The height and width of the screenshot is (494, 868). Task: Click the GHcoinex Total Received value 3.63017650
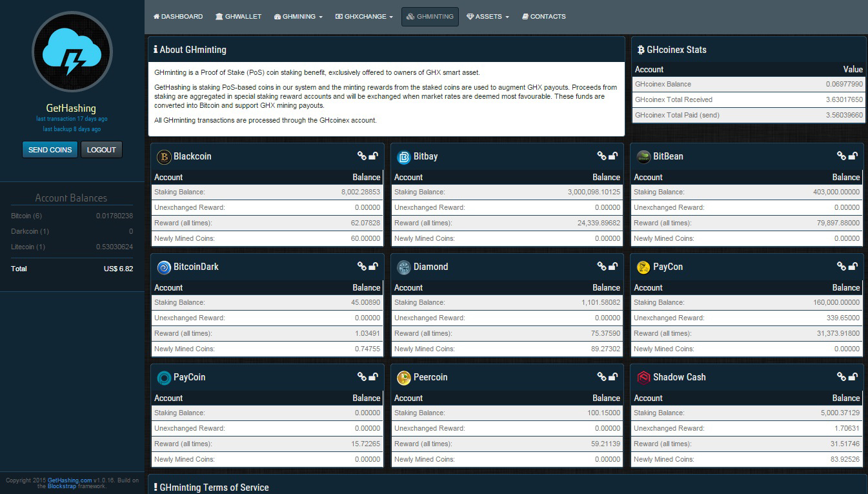click(844, 99)
